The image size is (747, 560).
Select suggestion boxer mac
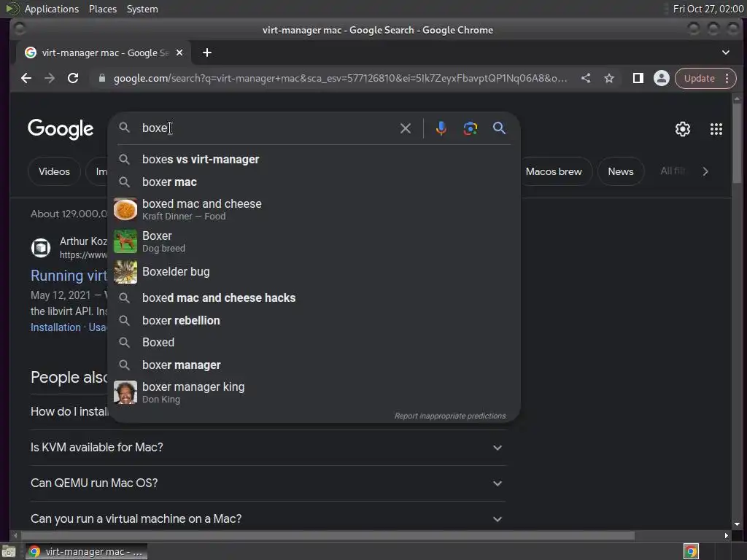point(314,182)
